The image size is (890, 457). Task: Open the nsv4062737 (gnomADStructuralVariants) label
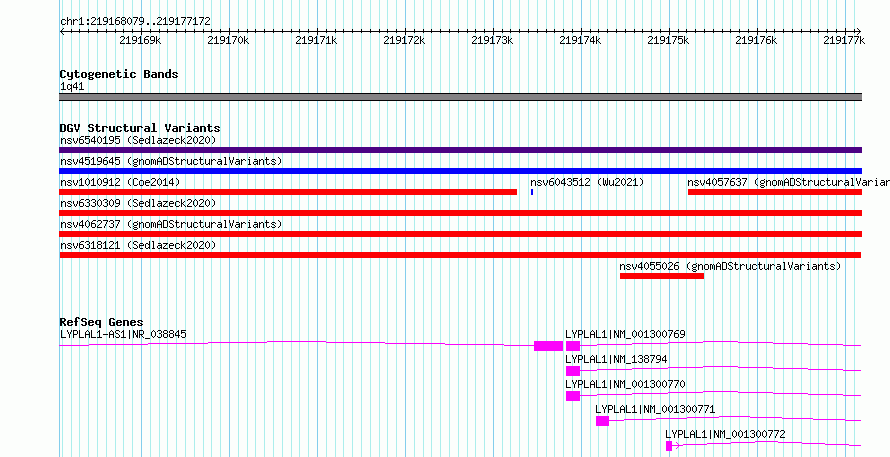click(x=171, y=224)
